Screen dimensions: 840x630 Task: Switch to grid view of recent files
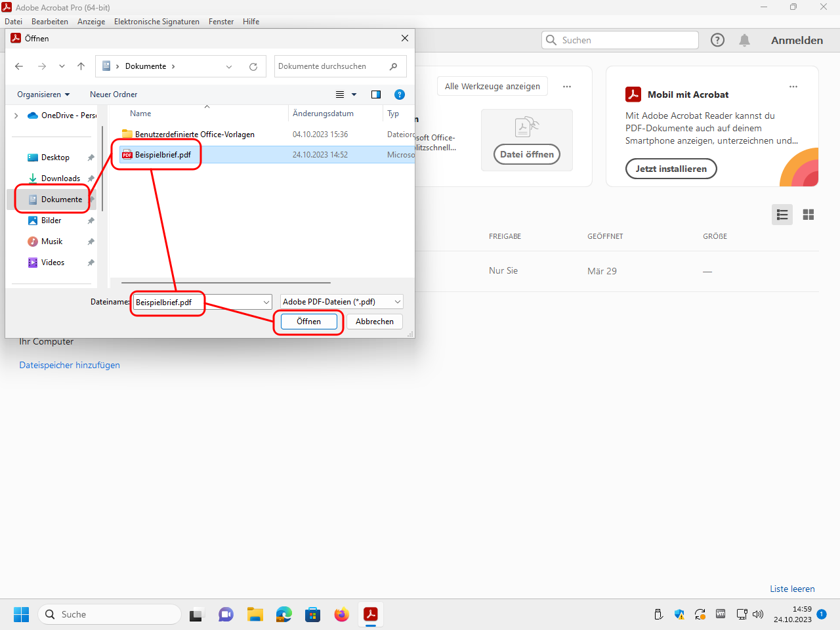pos(808,215)
